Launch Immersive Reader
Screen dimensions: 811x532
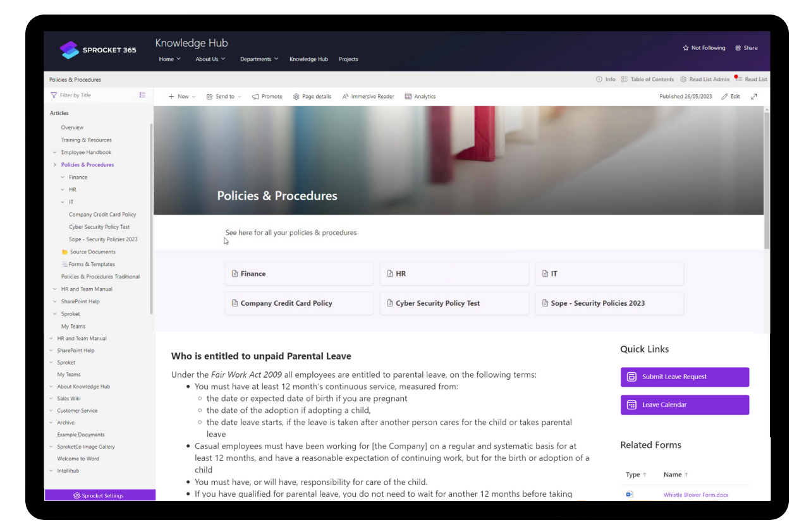coord(345,96)
